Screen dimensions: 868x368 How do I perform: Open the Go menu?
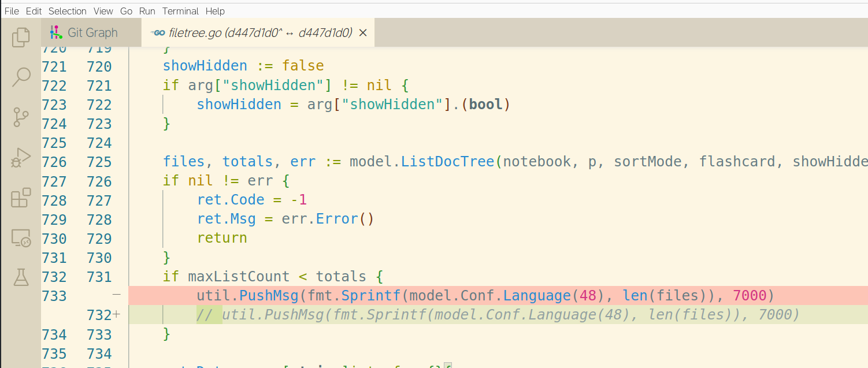pyautogui.click(x=126, y=11)
